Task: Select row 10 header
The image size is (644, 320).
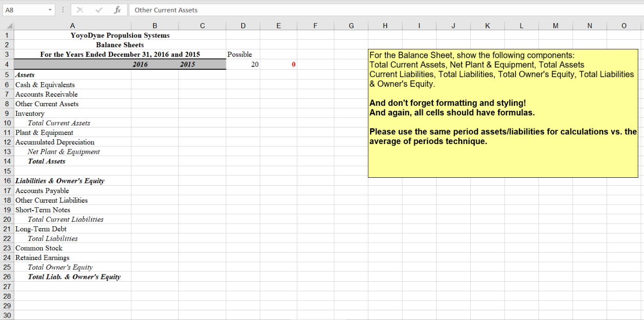Action: [7, 123]
